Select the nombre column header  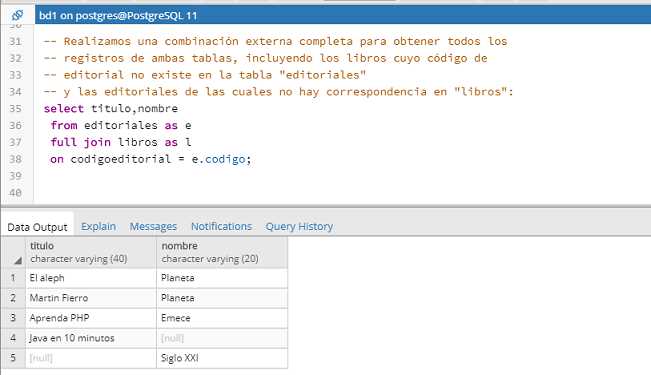(x=222, y=252)
